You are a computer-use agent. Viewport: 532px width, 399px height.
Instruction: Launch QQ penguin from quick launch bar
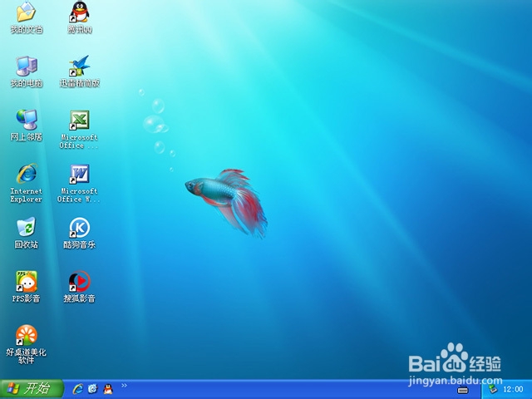(108, 389)
